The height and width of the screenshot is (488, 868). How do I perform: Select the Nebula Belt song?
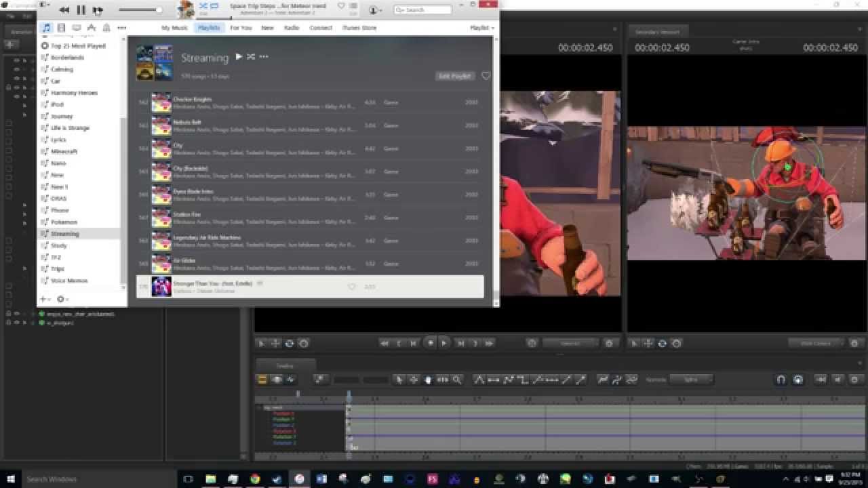(x=310, y=125)
